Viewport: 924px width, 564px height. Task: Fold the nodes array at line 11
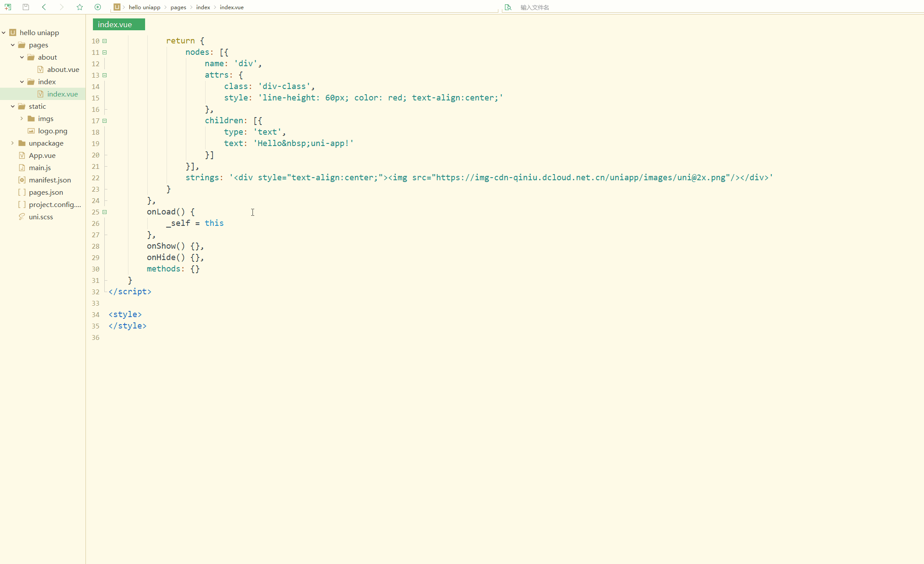pos(105,52)
